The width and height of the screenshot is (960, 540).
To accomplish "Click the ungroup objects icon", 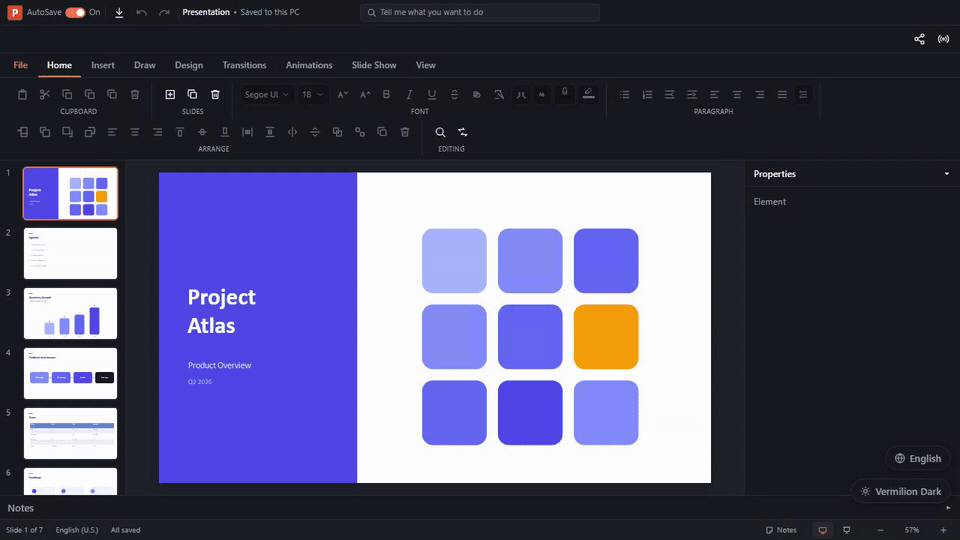I will click(360, 132).
